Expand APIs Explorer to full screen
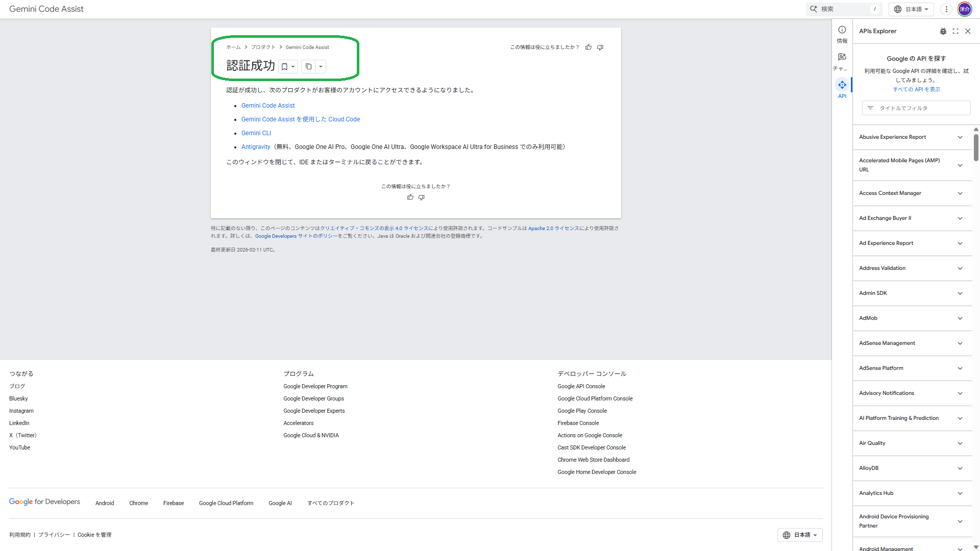980x551 pixels. tap(955, 31)
